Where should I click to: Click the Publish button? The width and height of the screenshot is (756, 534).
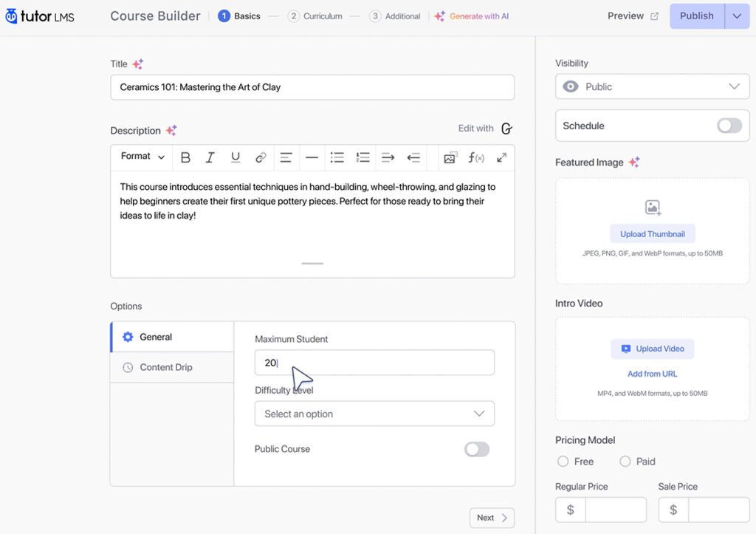[x=696, y=16]
